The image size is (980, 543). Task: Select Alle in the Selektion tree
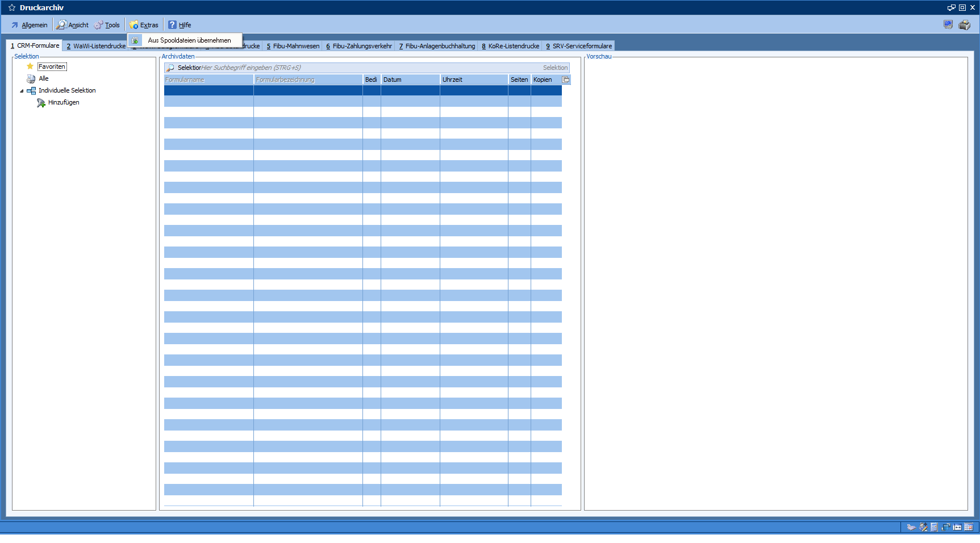point(44,79)
